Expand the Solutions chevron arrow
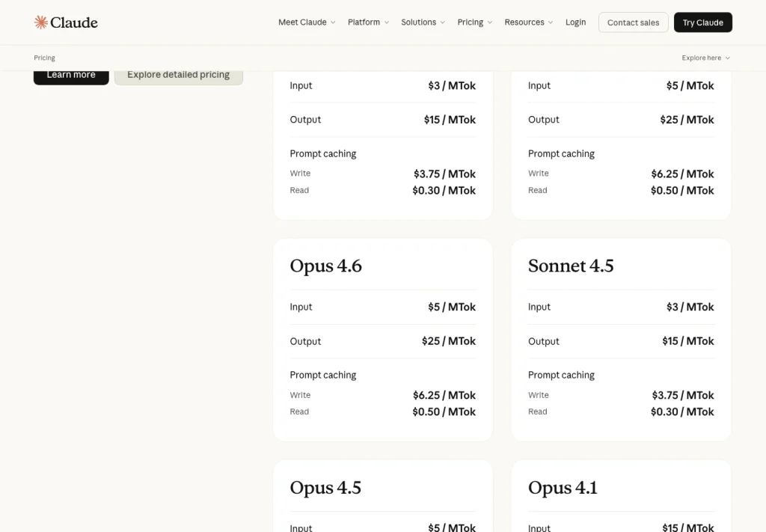Image resolution: width=766 pixels, height=532 pixels. point(443,22)
